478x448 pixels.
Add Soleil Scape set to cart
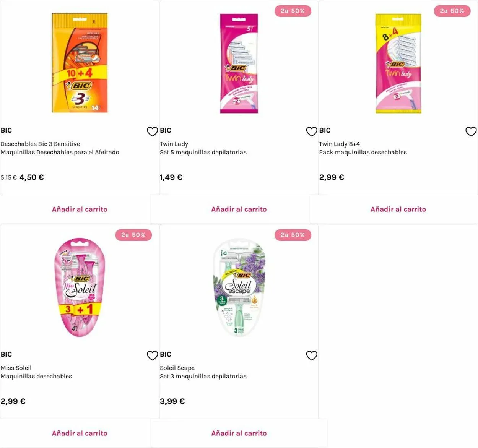coord(239,433)
